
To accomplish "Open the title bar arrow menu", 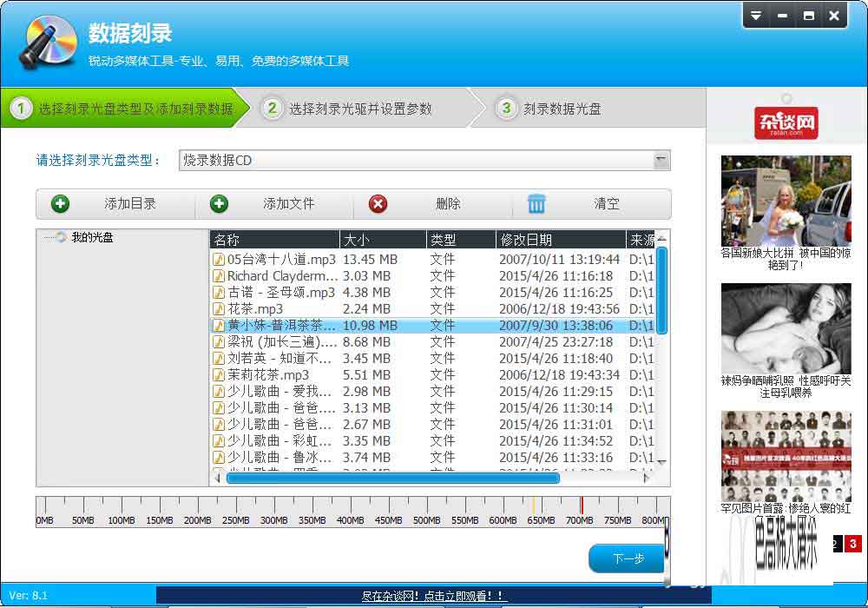I will point(758,15).
